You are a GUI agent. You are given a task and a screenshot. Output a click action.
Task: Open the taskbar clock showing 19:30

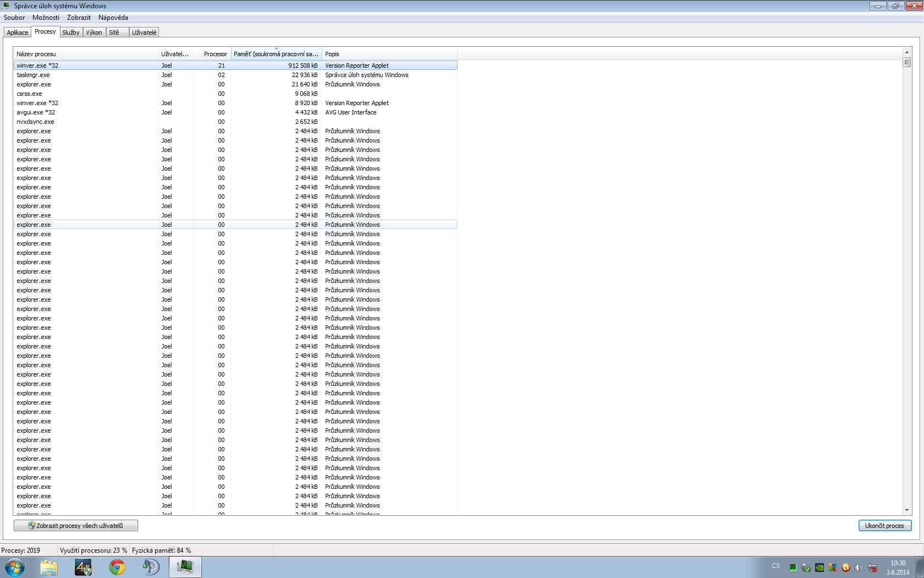pyautogui.click(x=898, y=568)
